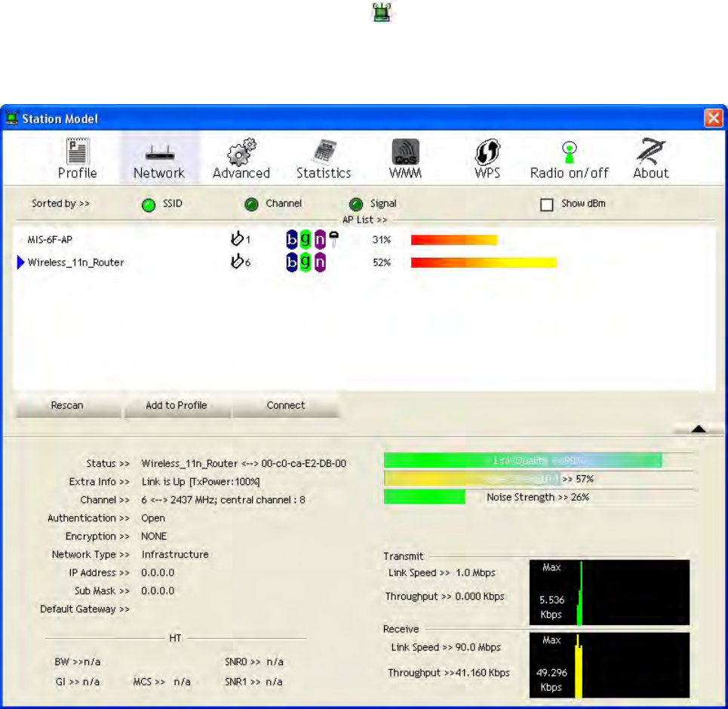Click the '2437 MHz; central channel : 8' text
The height and width of the screenshot is (709, 728).
pos(238,500)
